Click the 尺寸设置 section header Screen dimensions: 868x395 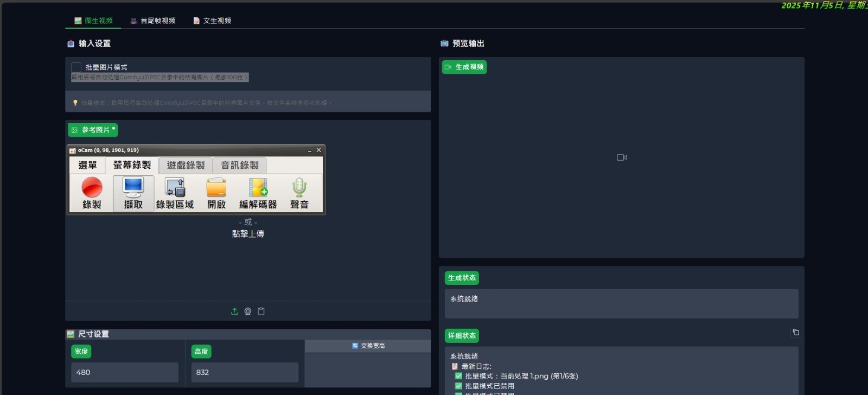(x=88, y=334)
